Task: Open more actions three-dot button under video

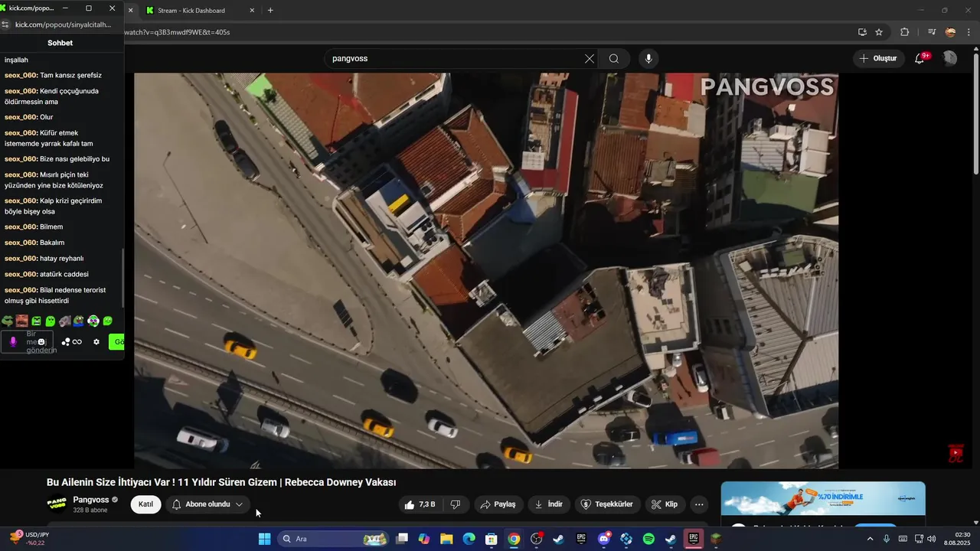Action: pyautogui.click(x=699, y=504)
